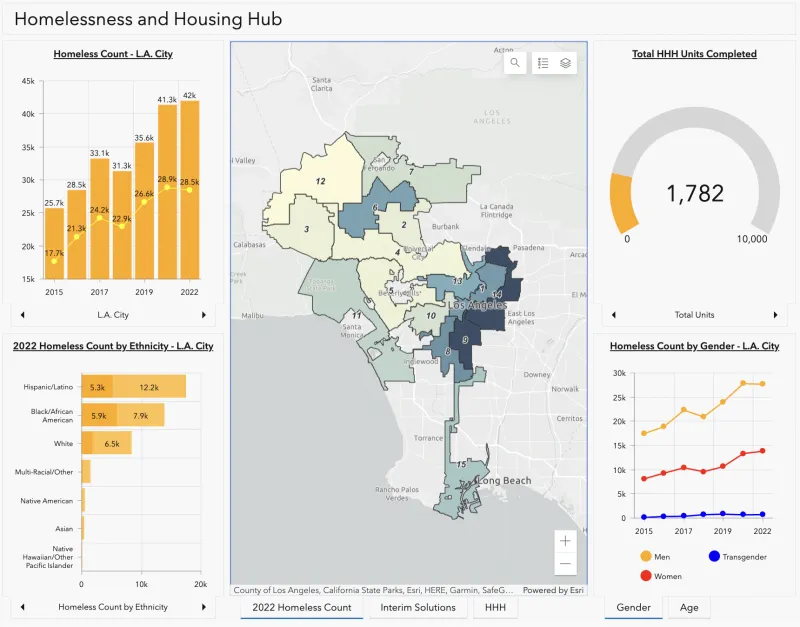Click the Multi-Racial/Other bar
Screen dimensions: 800x627
coord(86,472)
